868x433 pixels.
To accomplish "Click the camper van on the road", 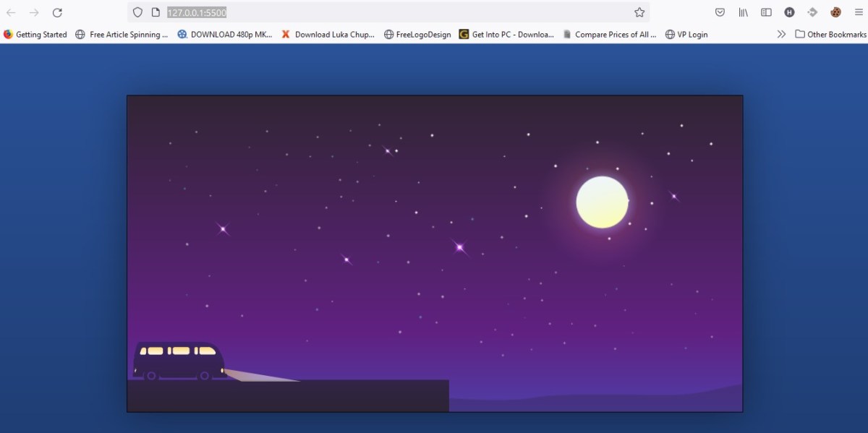I will click(x=179, y=361).
